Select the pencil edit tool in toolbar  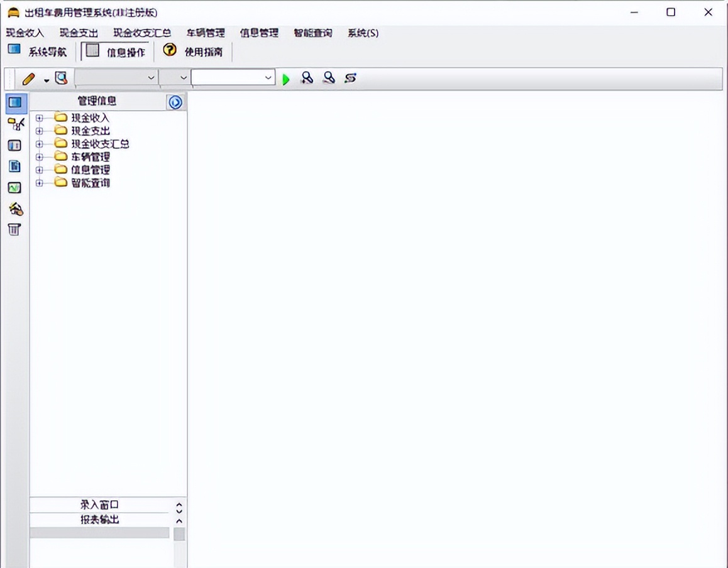click(x=28, y=78)
